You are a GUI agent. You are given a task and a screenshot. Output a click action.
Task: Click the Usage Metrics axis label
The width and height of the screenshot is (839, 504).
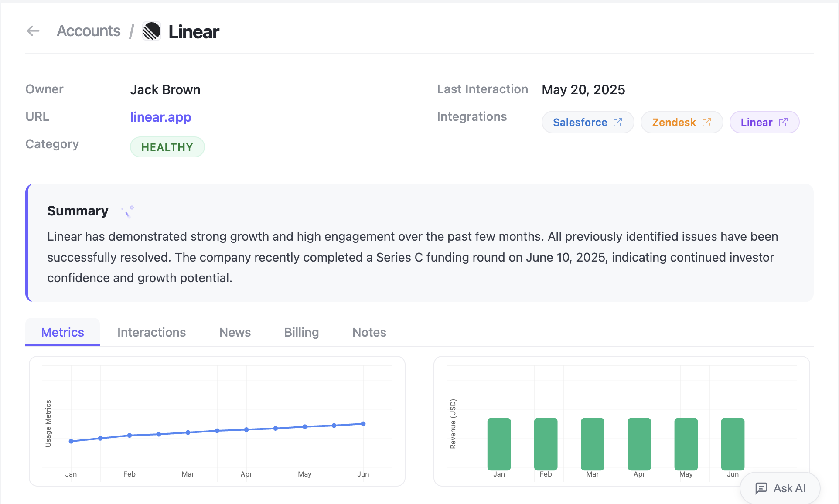point(48,423)
